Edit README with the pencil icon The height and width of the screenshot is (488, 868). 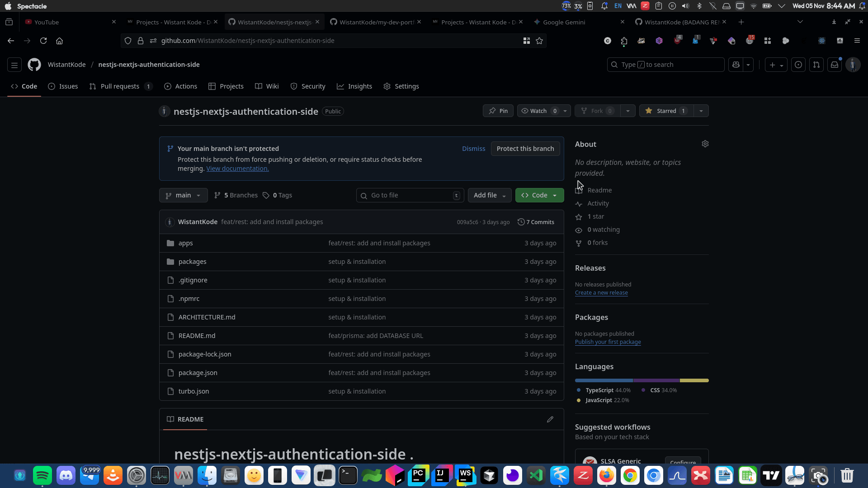coord(550,419)
